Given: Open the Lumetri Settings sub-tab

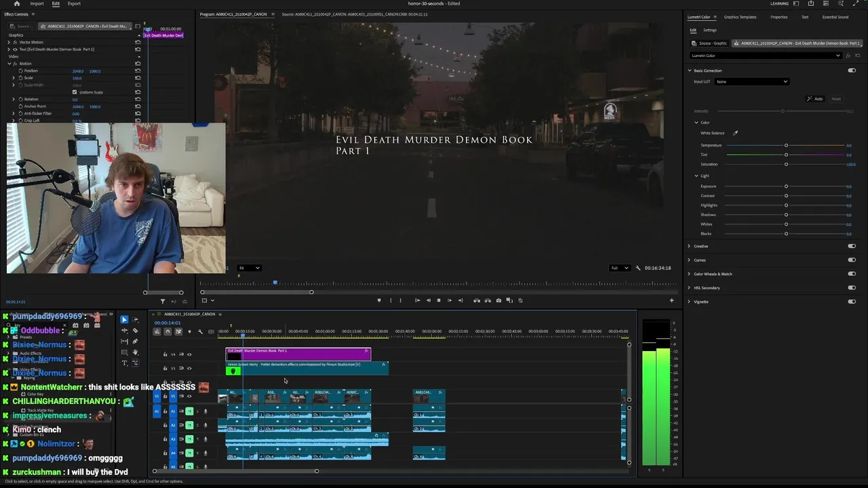Looking at the screenshot, I should (709, 30).
